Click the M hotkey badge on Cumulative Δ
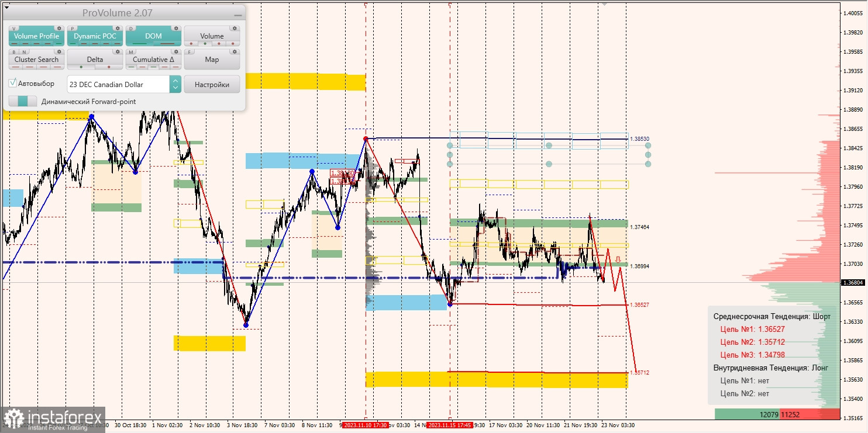868x433 pixels. [x=131, y=52]
